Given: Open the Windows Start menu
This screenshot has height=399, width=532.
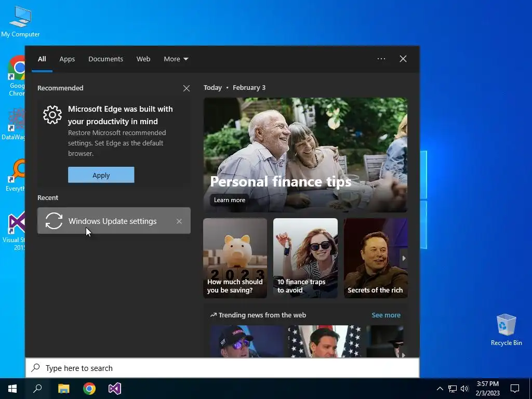Looking at the screenshot, I should (12, 389).
